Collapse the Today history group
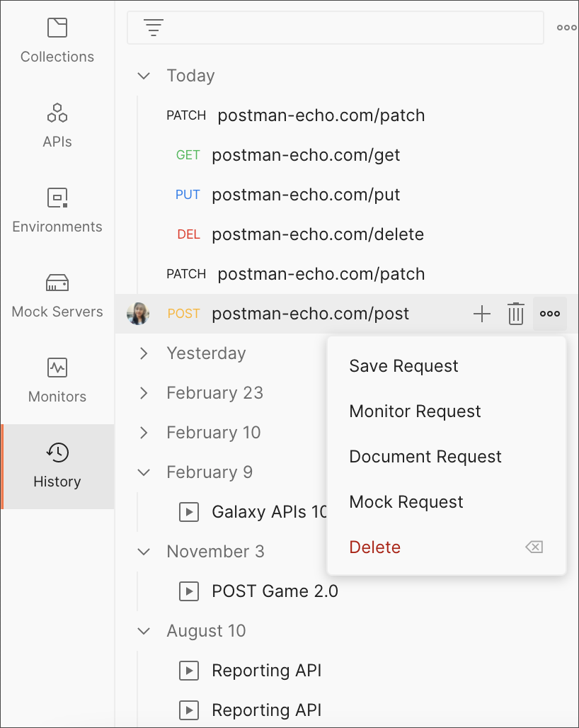 pyautogui.click(x=144, y=76)
